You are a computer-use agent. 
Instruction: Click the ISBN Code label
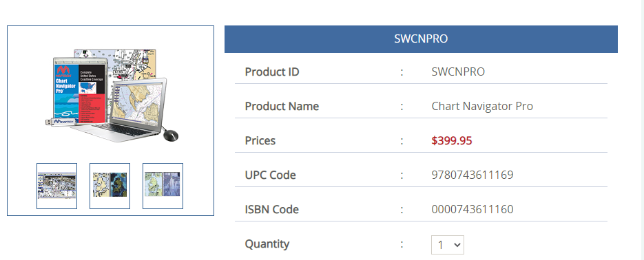point(271,210)
